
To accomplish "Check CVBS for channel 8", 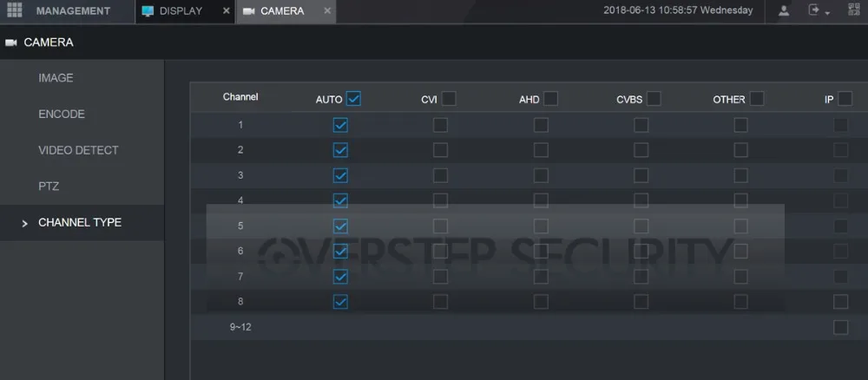I will 641,301.
